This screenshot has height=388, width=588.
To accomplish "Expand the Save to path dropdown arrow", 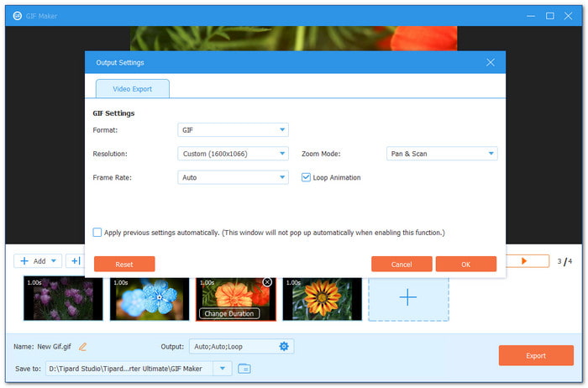I will click(223, 369).
